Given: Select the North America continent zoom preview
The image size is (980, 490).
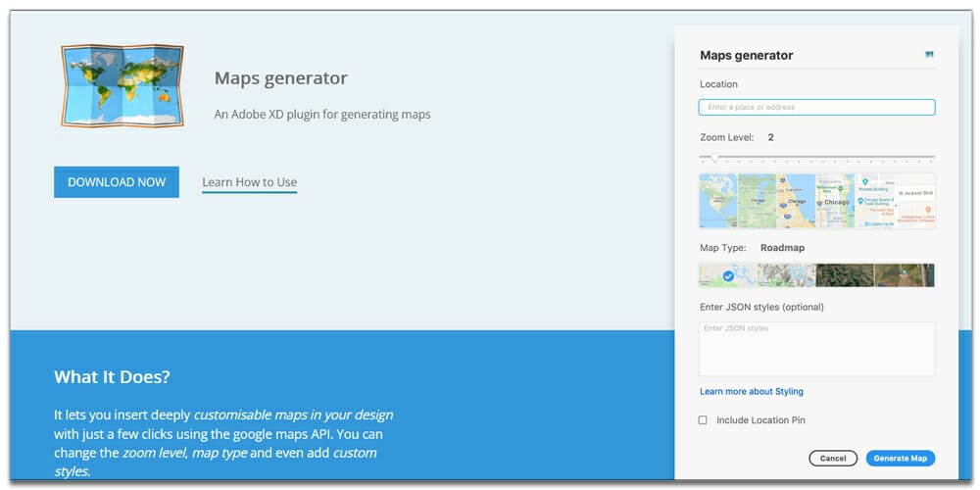Looking at the screenshot, I should [x=718, y=200].
